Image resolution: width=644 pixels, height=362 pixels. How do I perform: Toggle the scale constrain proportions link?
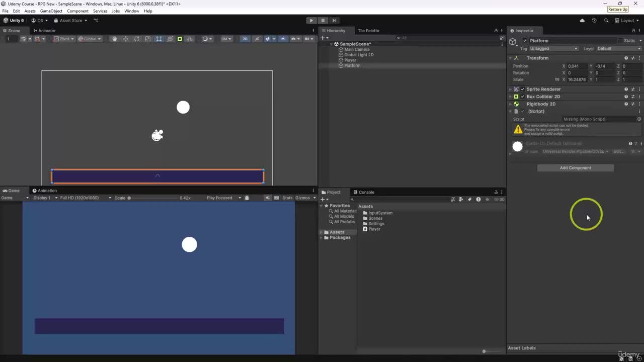pyautogui.click(x=557, y=79)
